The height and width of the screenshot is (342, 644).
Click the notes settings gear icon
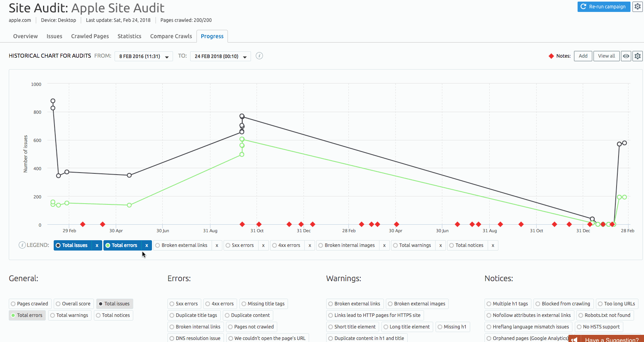pos(637,56)
